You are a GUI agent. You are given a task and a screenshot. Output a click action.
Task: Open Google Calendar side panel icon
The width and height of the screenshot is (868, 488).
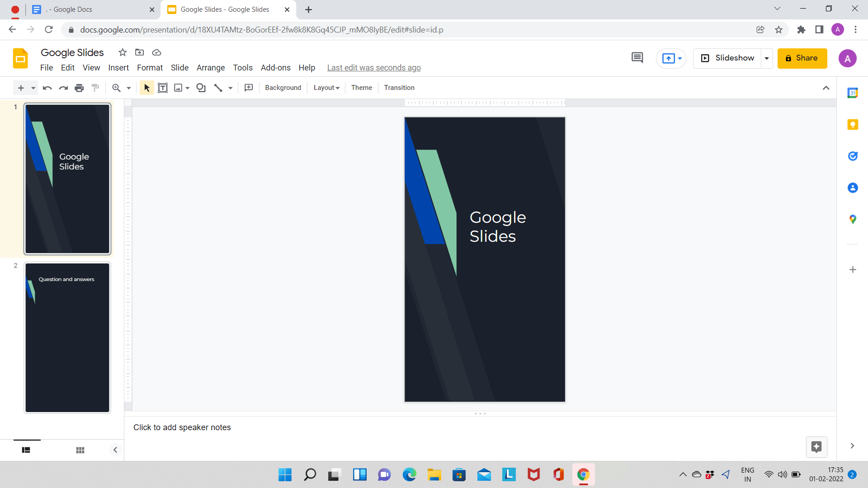[x=853, y=93]
